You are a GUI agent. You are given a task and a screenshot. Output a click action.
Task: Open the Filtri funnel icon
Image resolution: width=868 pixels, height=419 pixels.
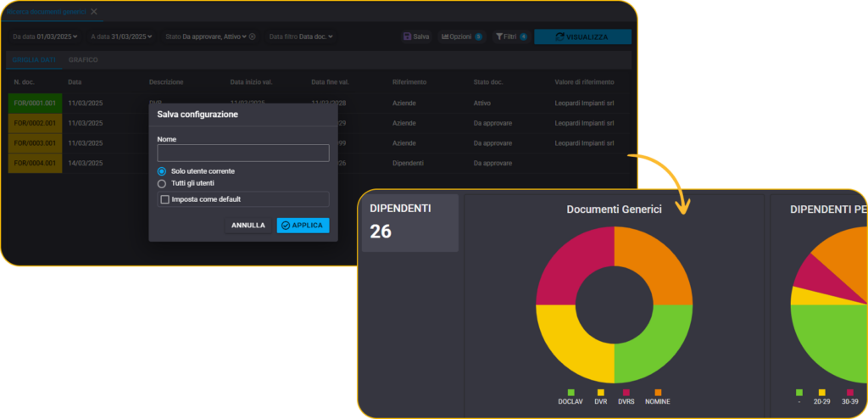[x=499, y=36]
